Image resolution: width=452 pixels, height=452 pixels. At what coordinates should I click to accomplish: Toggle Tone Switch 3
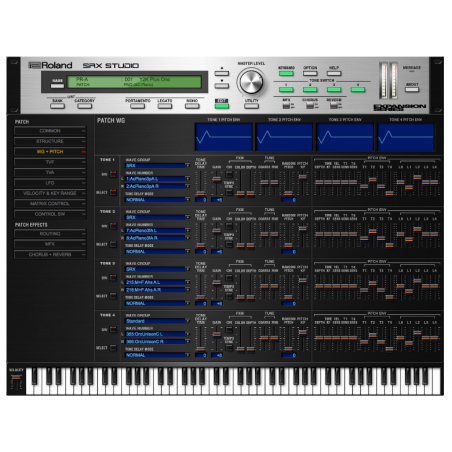[334, 90]
